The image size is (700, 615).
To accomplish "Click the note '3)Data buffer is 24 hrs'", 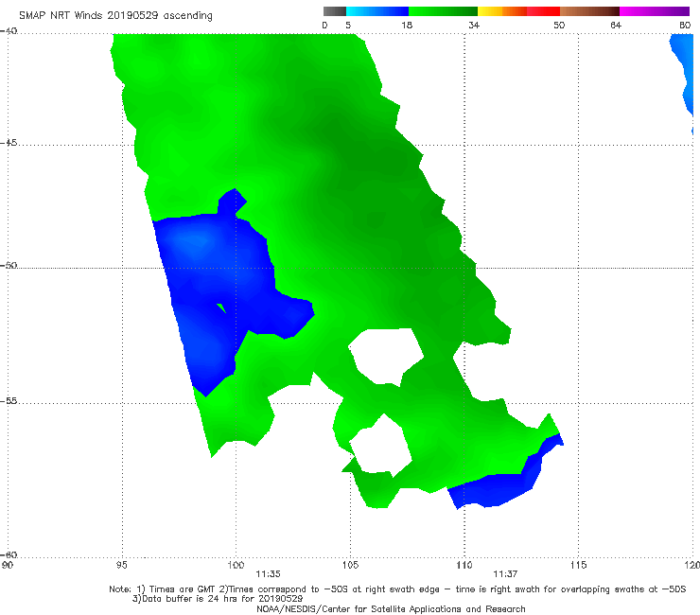I will point(218,599).
